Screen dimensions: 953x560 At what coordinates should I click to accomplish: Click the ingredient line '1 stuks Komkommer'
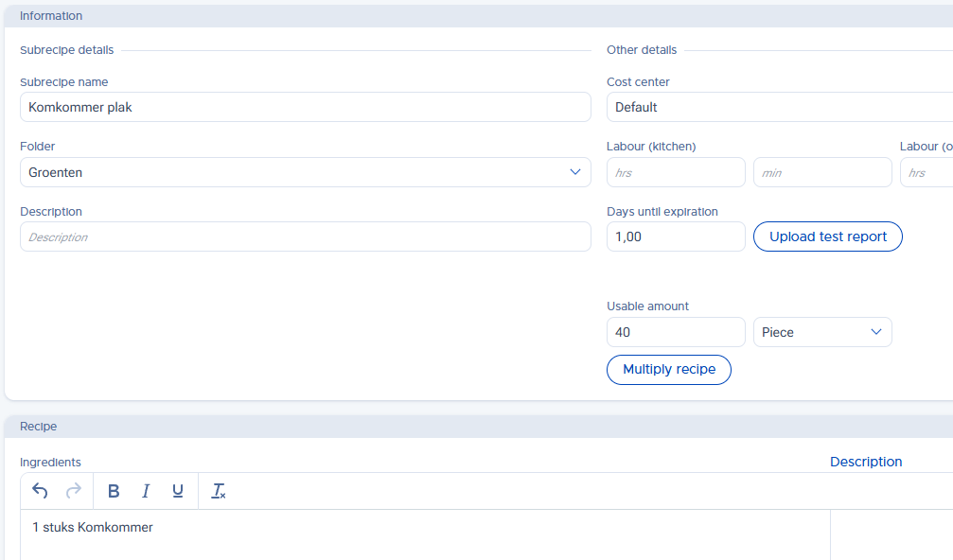(93, 527)
